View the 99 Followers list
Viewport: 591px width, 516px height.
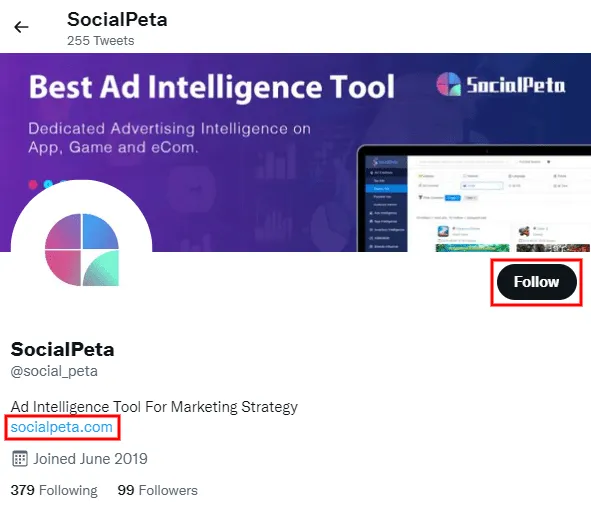(x=158, y=490)
